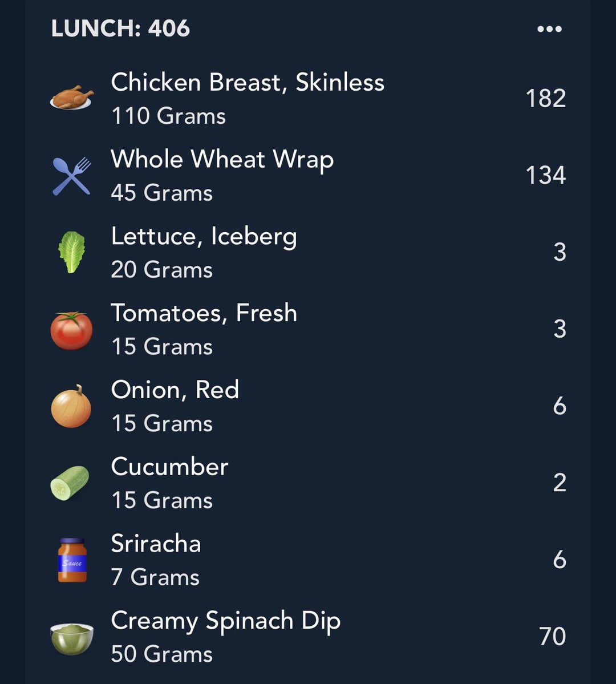Select the Tomatoes, Fresh item
The width and height of the screenshot is (616, 684).
click(308, 329)
